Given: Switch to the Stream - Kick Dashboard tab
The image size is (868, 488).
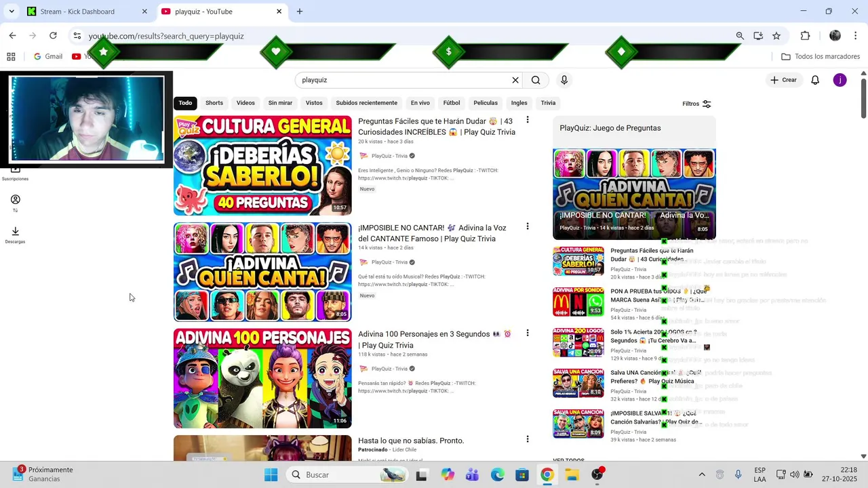Looking at the screenshot, I should (x=86, y=12).
